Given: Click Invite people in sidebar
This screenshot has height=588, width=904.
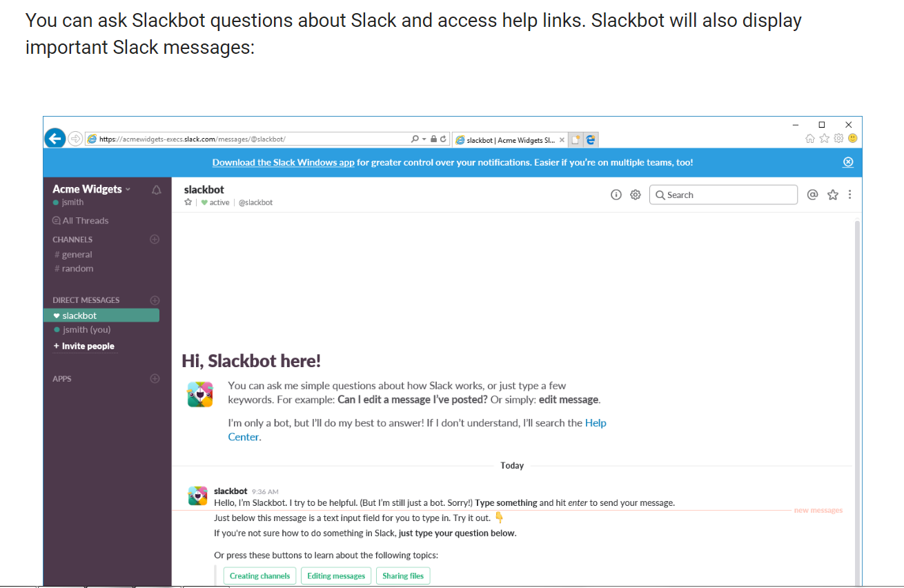Looking at the screenshot, I should [x=84, y=346].
